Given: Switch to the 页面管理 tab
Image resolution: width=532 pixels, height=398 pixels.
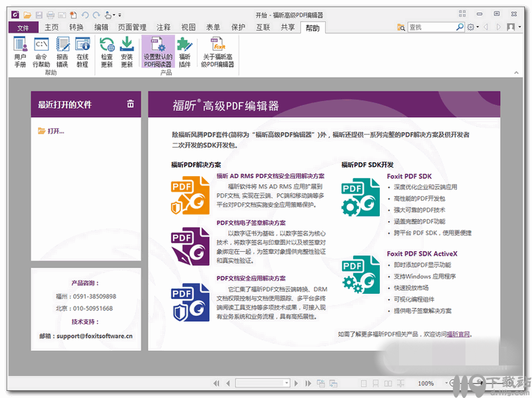Looking at the screenshot, I should tap(132, 27).
